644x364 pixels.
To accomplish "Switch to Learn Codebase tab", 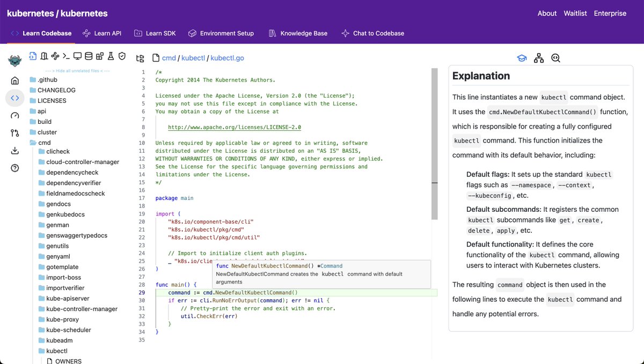I will tap(41, 33).
